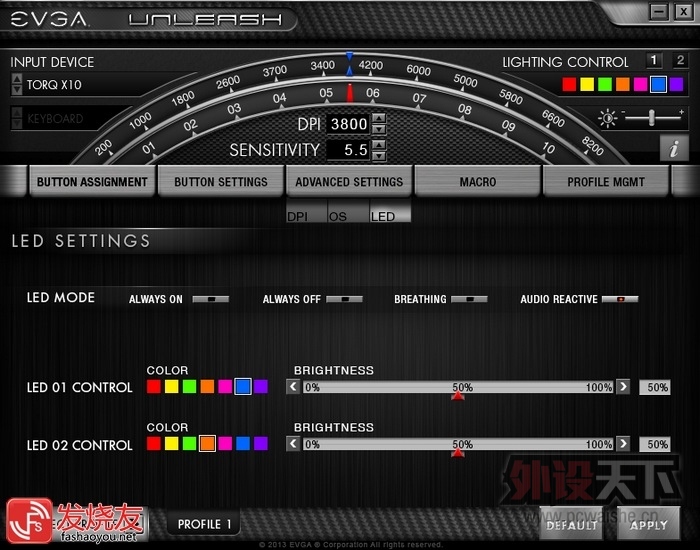Set LED 01 color to red
Viewport: 700px width, 550px height.
(154, 387)
